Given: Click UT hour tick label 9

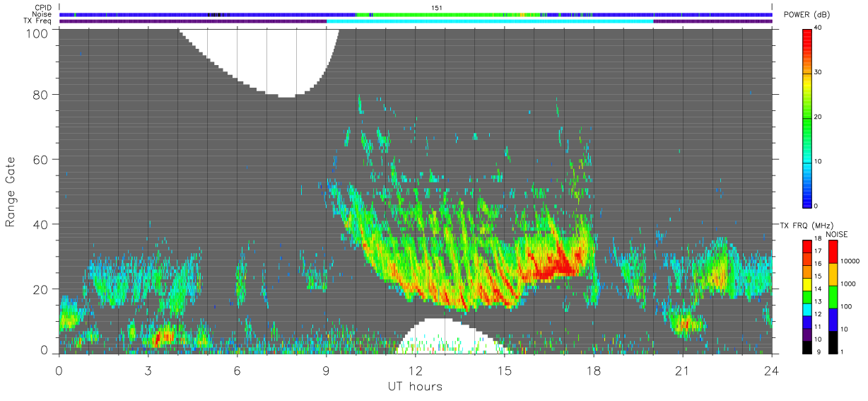Looking at the screenshot, I should pos(326,370).
